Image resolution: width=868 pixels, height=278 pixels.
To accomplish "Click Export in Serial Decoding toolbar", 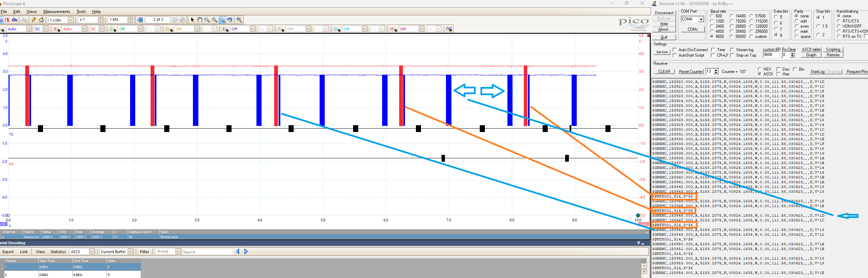I will click(8, 252).
